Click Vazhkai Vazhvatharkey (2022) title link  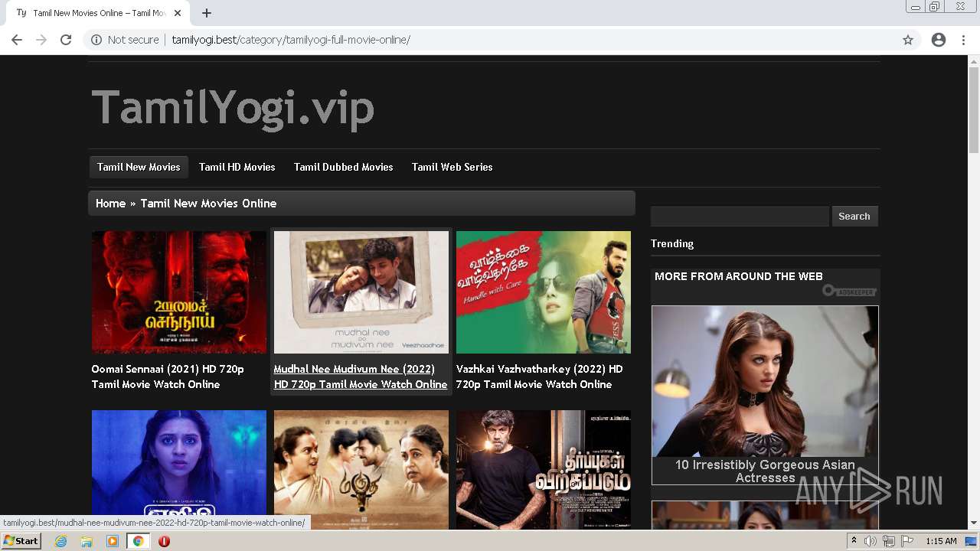[x=540, y=377]
